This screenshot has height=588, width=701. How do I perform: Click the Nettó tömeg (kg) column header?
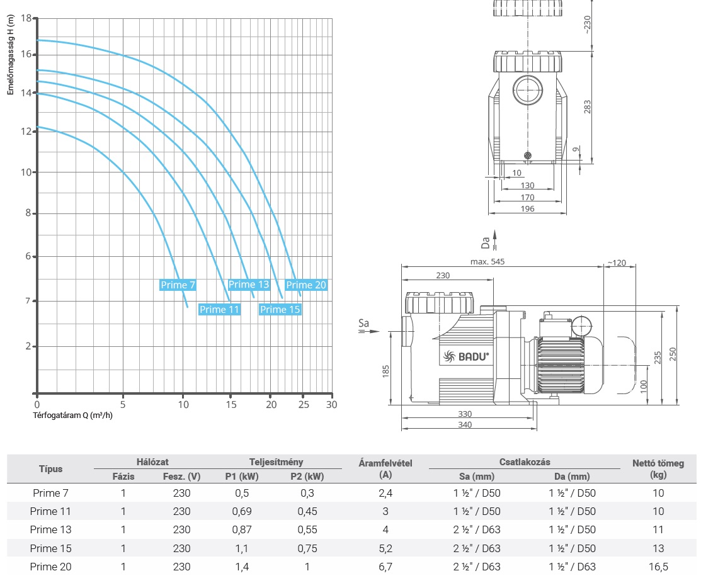[x=658, y=469]
